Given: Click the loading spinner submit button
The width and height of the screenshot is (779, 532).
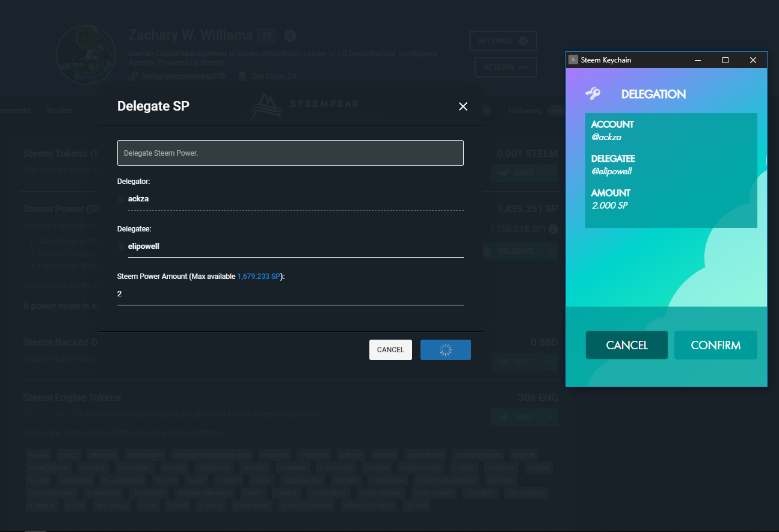Looking at the screenshot, I should (x=445, y=350).
